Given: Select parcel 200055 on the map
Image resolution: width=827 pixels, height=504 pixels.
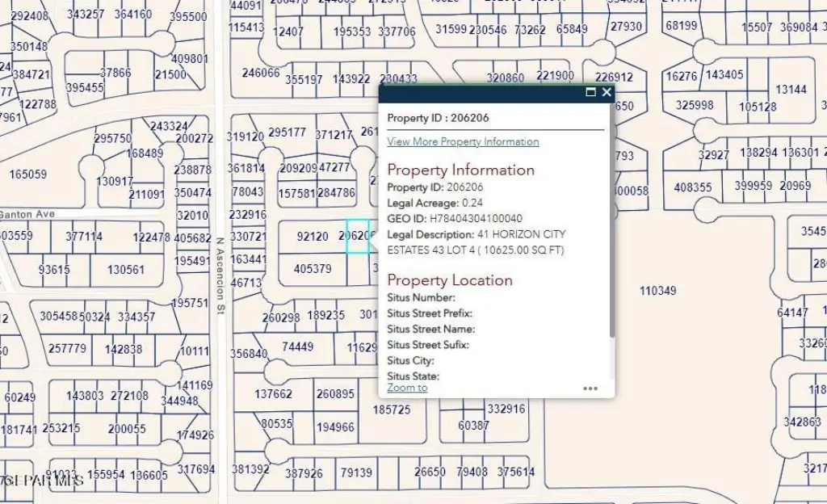Looking at the screenshot, I should [127, 429].
